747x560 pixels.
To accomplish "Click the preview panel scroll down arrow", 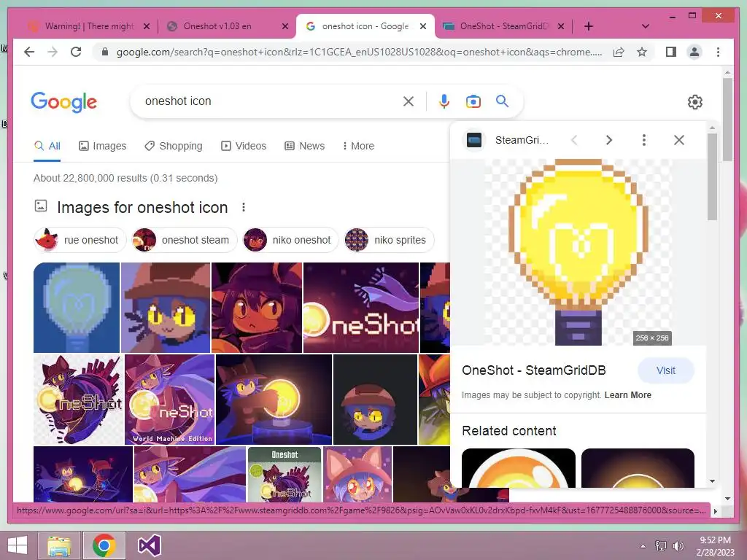I will point(712,481).
